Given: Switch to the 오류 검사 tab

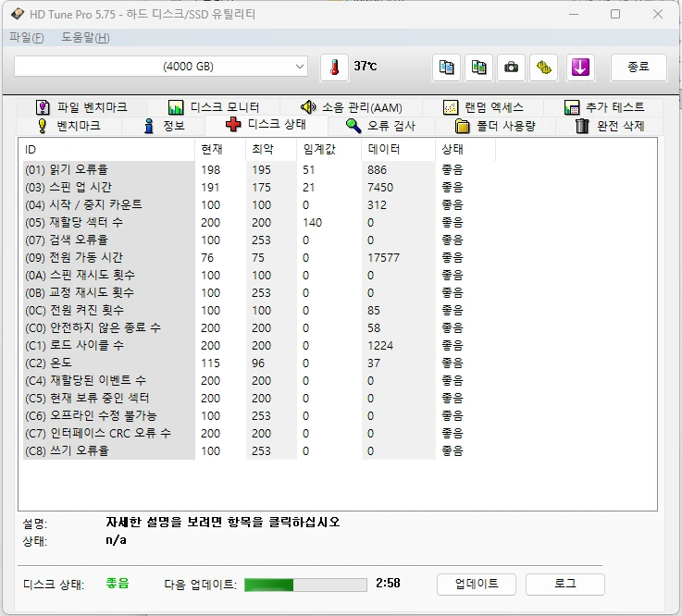Looking at the screenshot, I should click(380, 126).
